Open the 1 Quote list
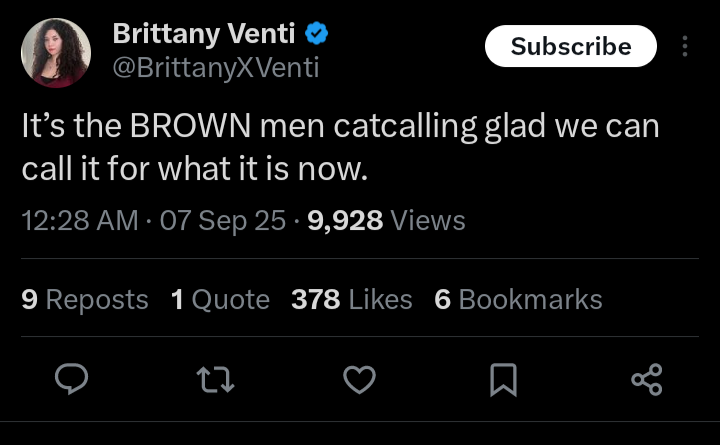Image resolution: width=720 pixels, height=445 pixels. (x=220, y=299)
